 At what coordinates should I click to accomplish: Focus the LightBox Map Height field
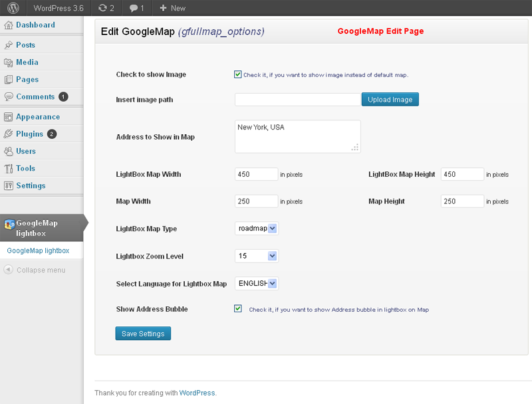pos(462,174)
